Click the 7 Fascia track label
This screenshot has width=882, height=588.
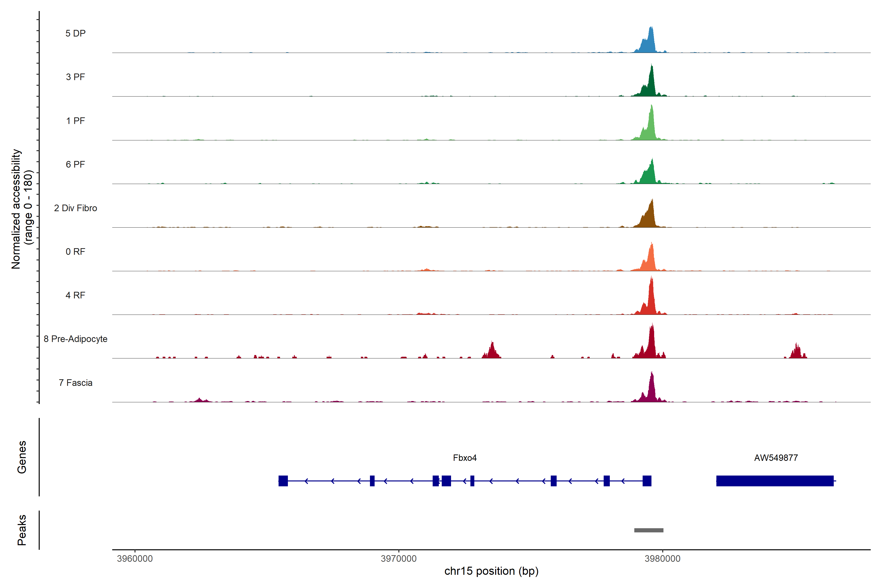point(75,383)
